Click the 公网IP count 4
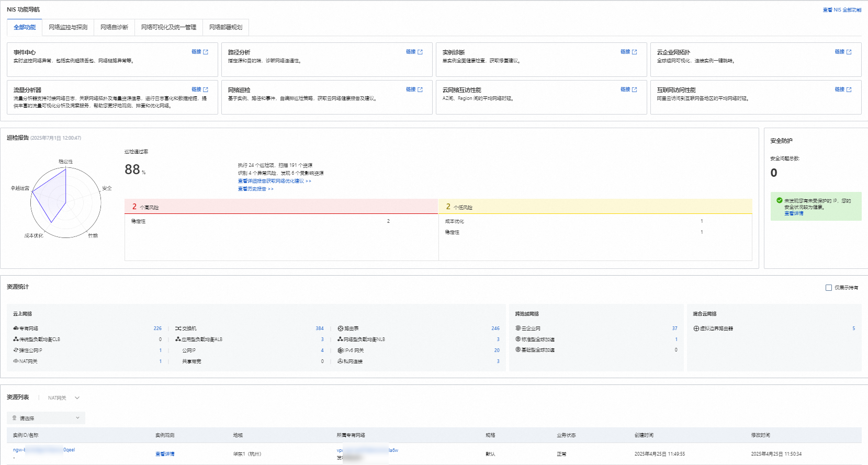868x465 pixels. pyautogui.click(x=322, y=350)
